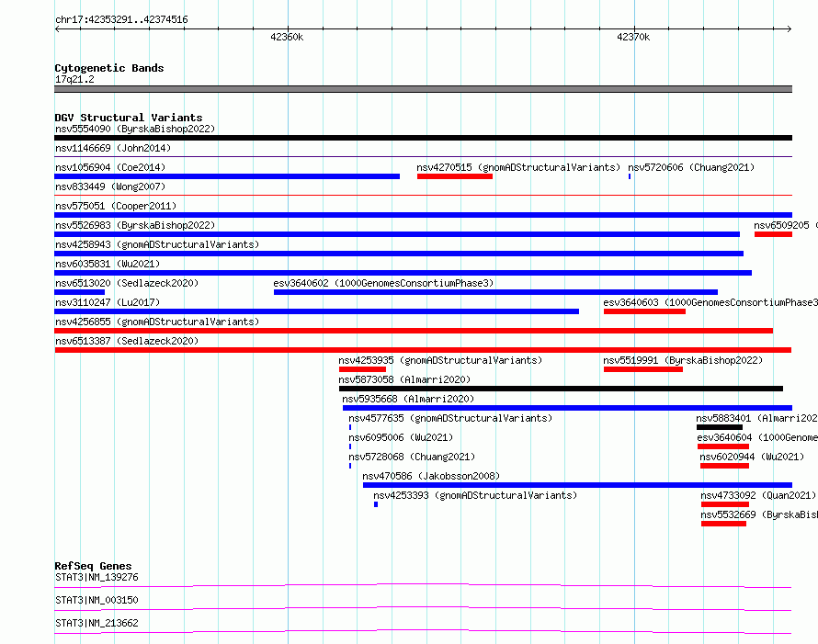Viewport: 818px width, 644px height.
Task: Click nsv4253935 gnomAD red bar
Action: pyautogui.click(x=362, y=369)
